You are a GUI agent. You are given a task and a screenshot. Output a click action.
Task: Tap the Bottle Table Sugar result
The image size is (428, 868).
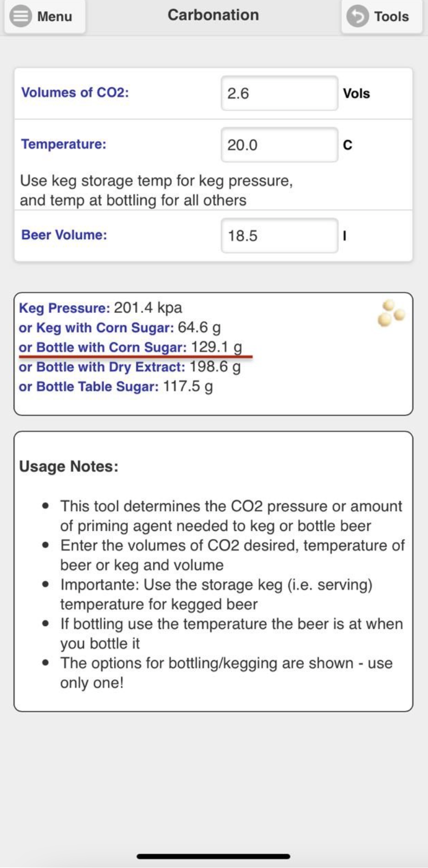point(115,386)
